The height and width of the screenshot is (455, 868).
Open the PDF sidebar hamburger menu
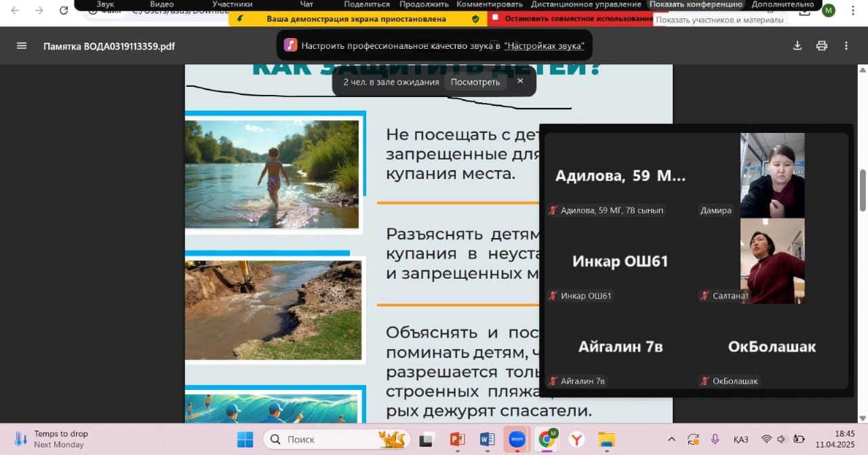pyautogui.click(x=22, y=45)
